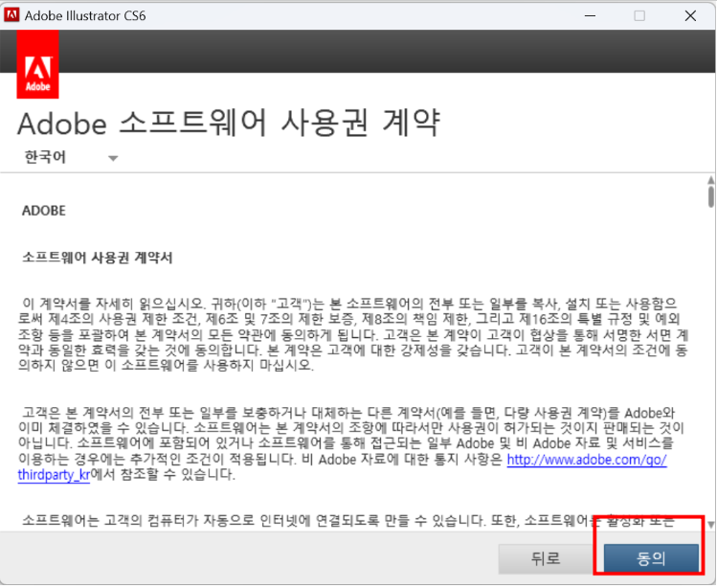
Task: Click the Illustrator title bar app icon
Action: pos(11,15)
